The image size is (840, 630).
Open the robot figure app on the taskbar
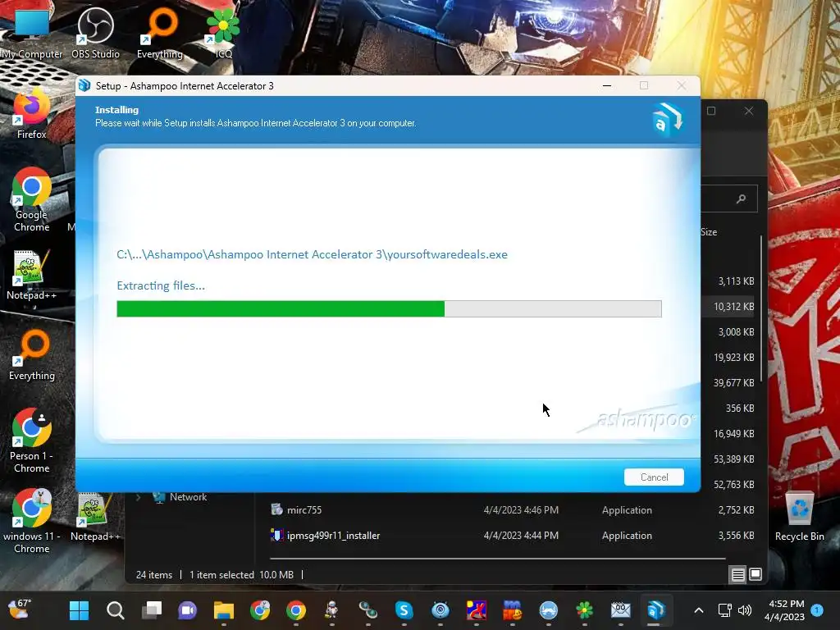point(331,610)
